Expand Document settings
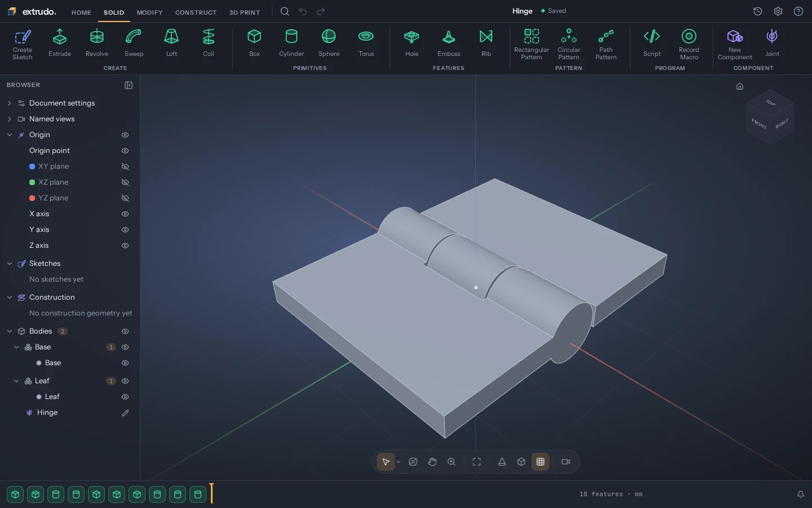Viewport: 812px width, 508px height. coord(10,103)
